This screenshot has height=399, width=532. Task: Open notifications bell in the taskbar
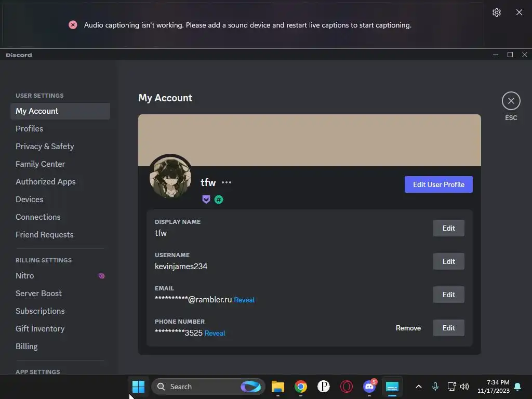tap(518, 387)
